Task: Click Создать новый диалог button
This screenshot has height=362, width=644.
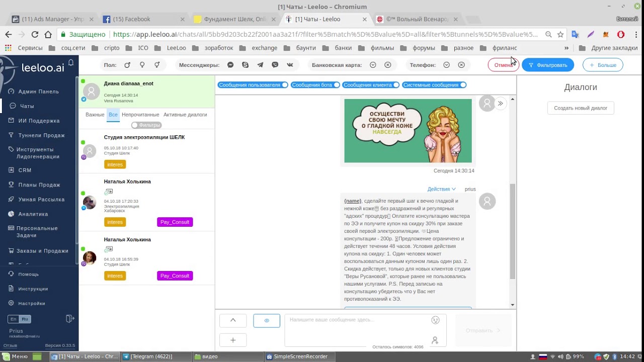Action: [x=581, y=108]
